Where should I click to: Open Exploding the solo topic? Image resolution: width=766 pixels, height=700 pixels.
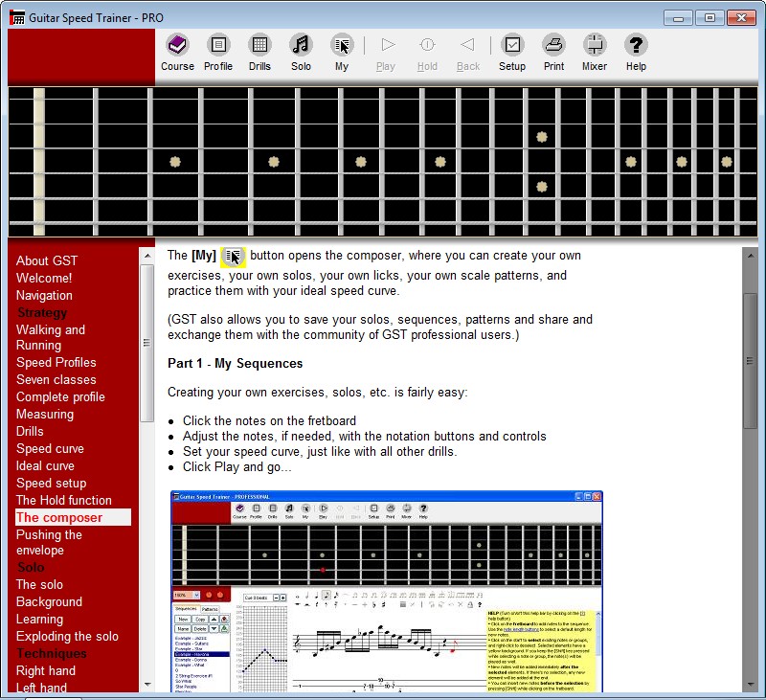pos(67,637)
